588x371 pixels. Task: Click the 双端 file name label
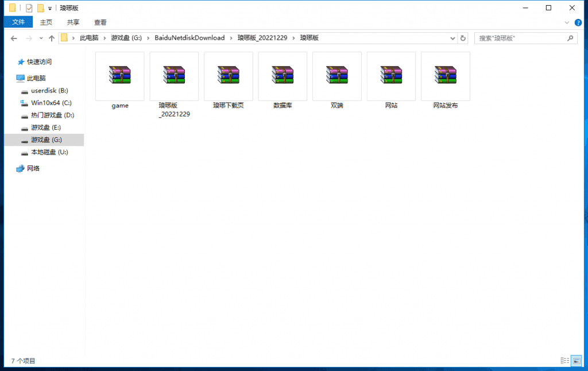tap(336, 106)
